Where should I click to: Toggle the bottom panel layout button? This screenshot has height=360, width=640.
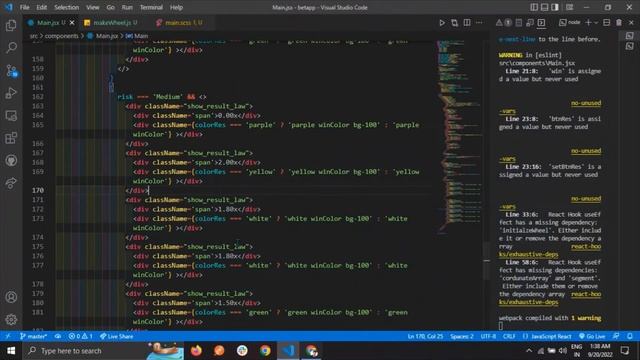coord(544,7)
